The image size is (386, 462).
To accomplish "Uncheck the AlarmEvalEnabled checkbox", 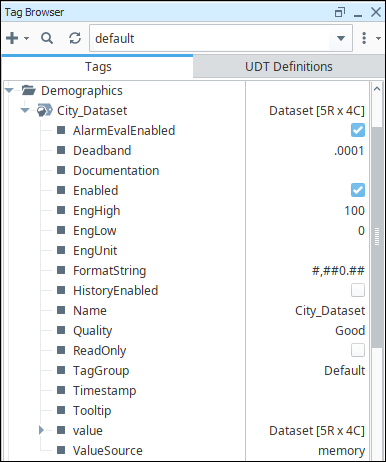I will [x=358, y=130].
